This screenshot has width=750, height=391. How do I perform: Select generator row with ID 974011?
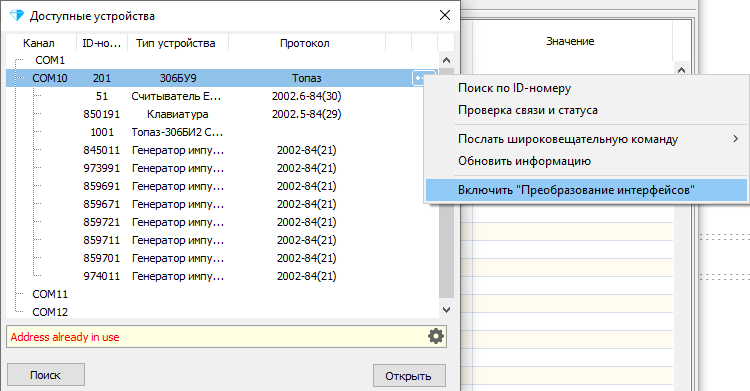(222, 276)
